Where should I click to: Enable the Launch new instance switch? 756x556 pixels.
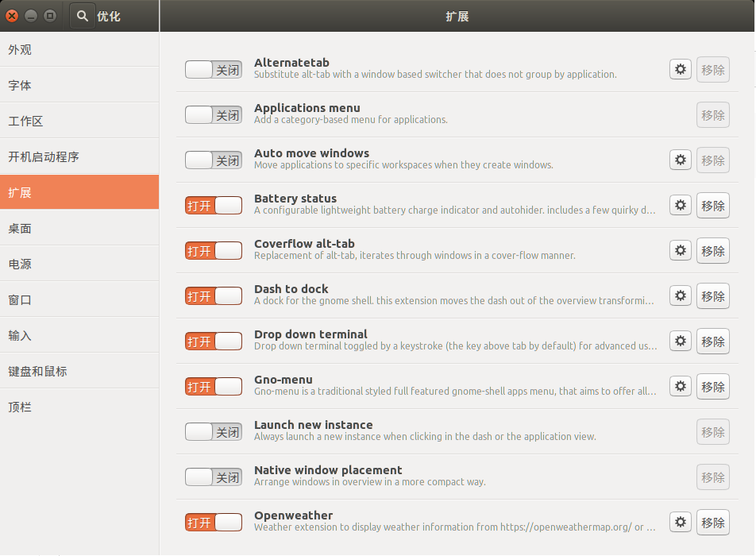pyautogui.click(x=214, y=432)
